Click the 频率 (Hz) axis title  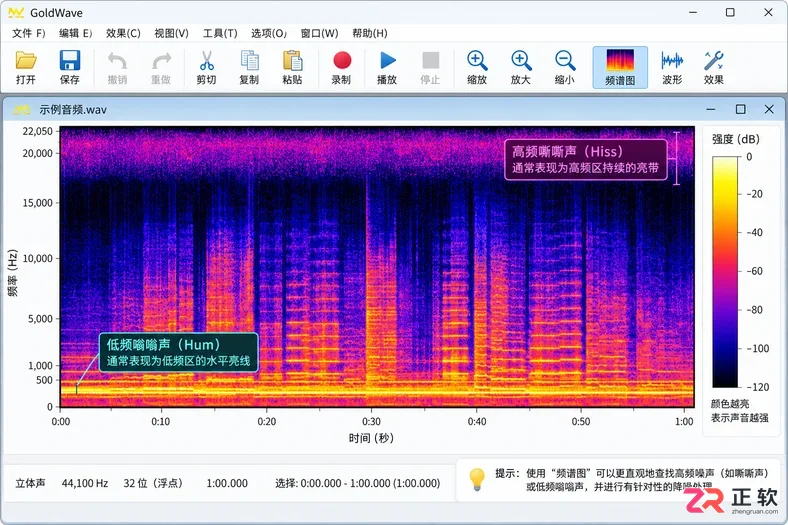pos(13,273)
